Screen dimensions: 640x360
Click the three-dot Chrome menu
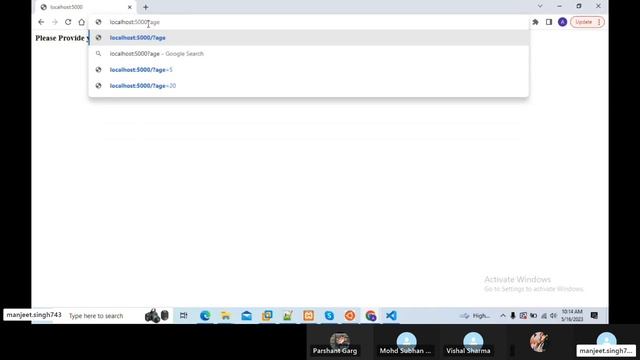point(599,22)
